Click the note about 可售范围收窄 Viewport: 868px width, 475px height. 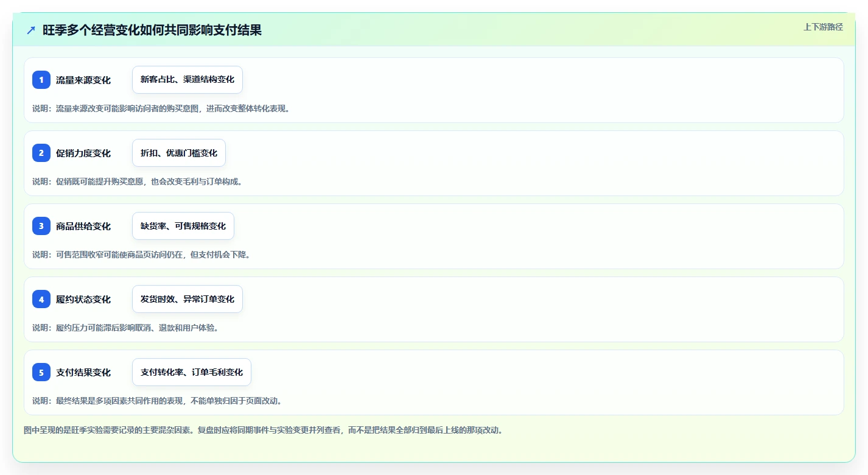click(143, 255)
